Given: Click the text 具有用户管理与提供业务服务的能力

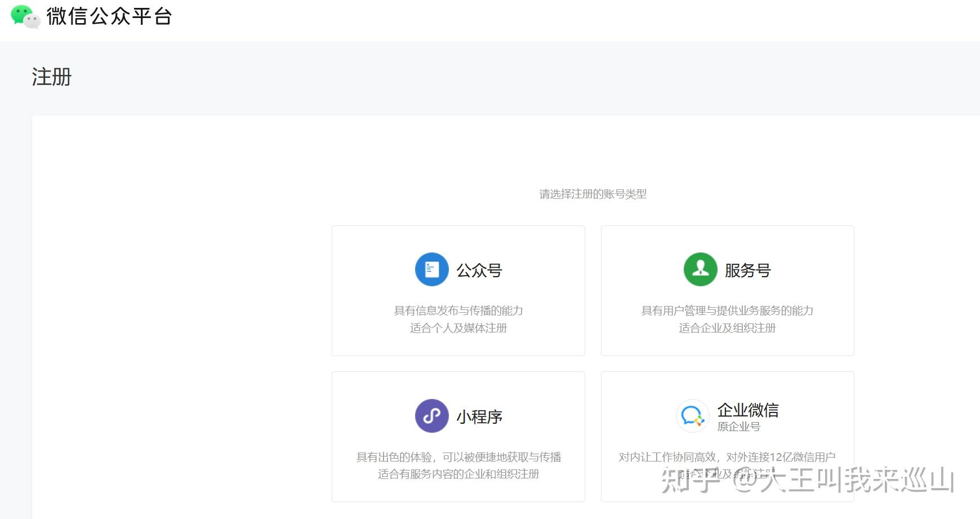Looking at the screenshot, I should [x=727, y=310].
